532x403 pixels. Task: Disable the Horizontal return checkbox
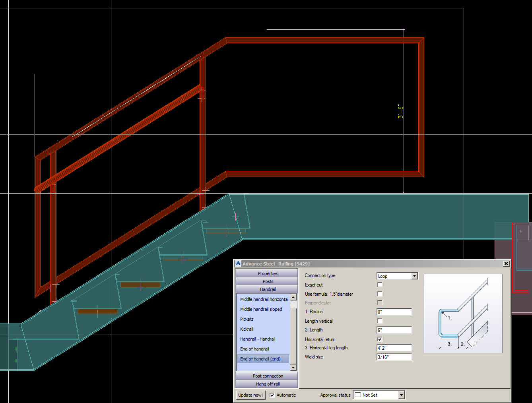[380, 339]
